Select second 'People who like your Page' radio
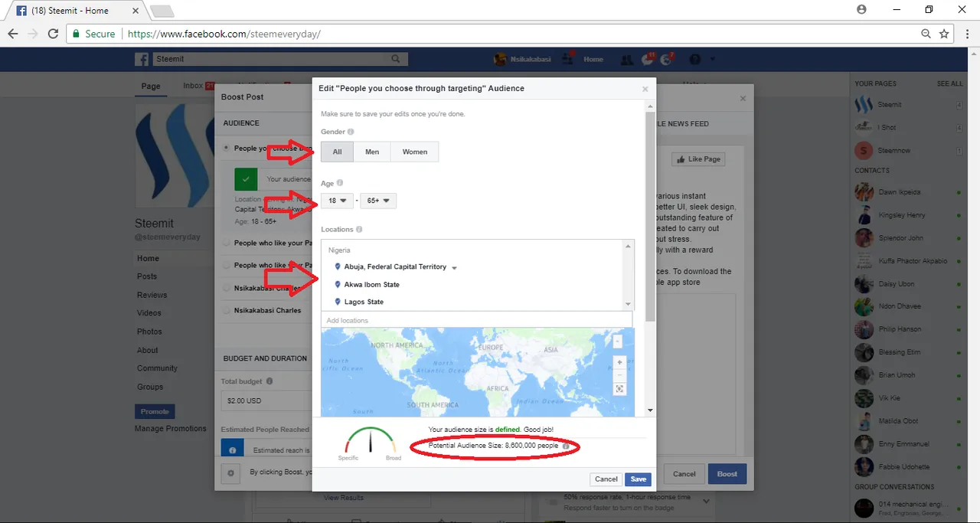This screenshot has height=523, width=980. pyautogui.click(x=226, y=265)
